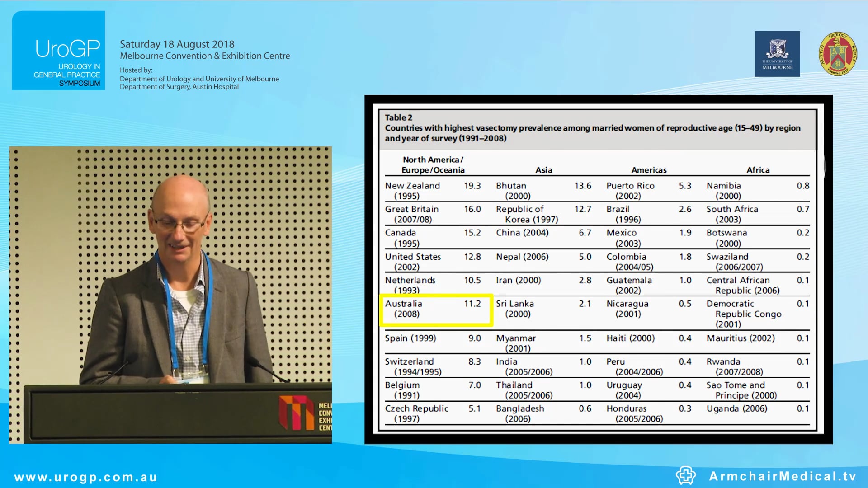
Task: Click the Table 2 title heading
Action: (398, 117)
